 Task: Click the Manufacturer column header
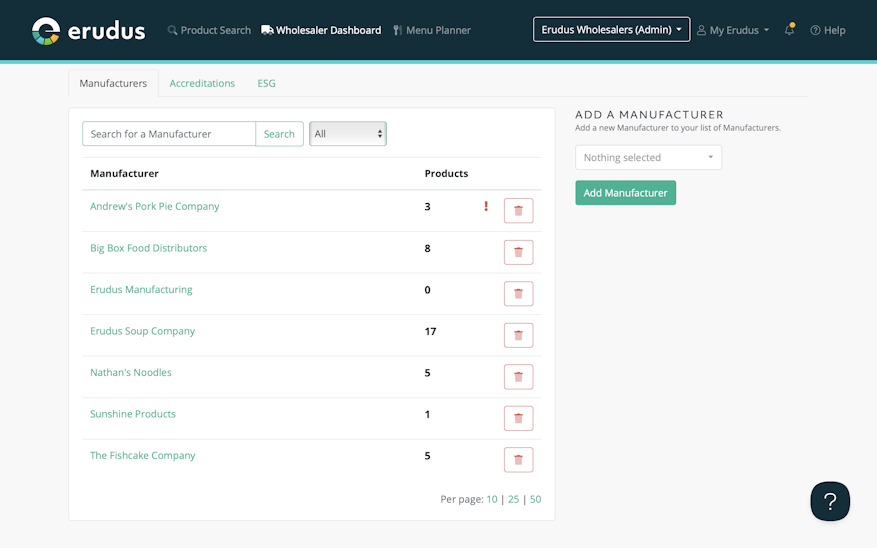click(x=124, y=173)
